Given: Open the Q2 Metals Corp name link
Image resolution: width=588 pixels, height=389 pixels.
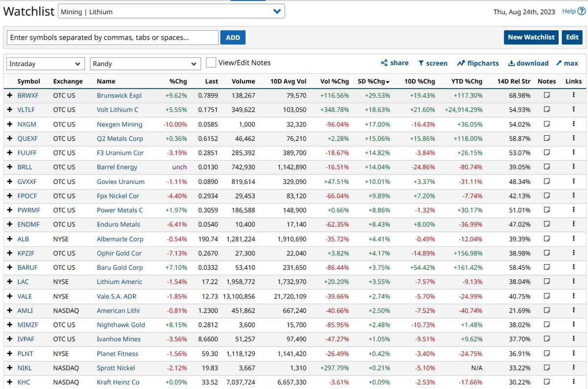Looking at the screenshot, I should click(120, 138).
